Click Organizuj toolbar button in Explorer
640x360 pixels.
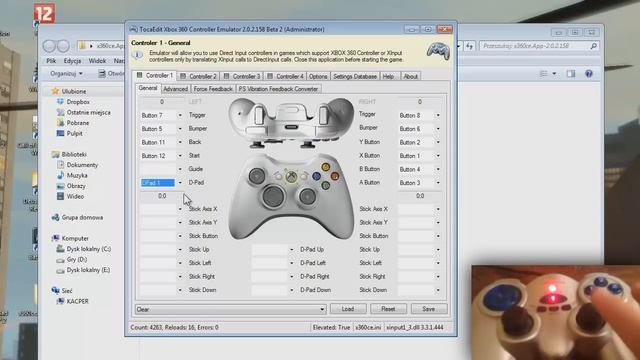click(x=67, y=73)
